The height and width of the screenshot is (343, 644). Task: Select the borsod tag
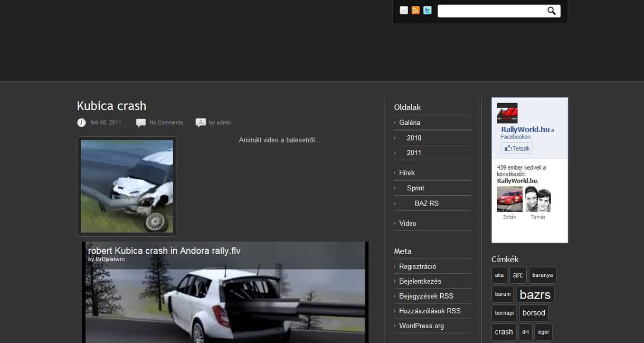[x=534, y=313]
